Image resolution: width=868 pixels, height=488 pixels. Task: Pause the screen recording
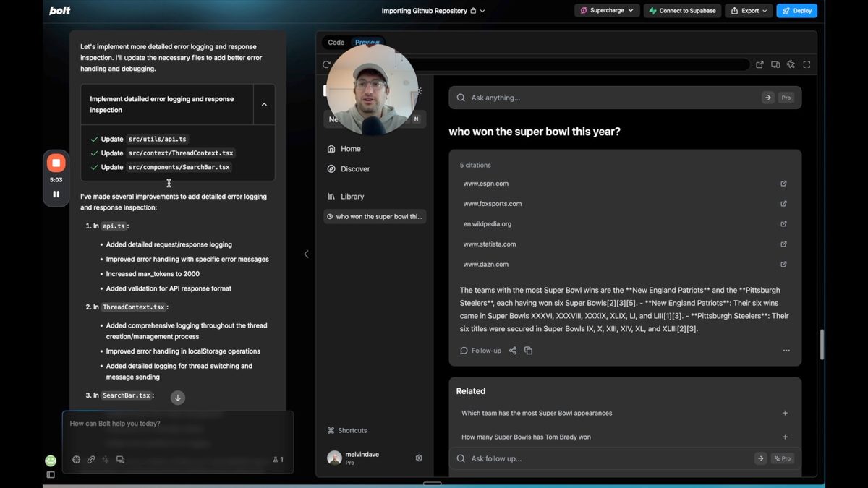56,194
